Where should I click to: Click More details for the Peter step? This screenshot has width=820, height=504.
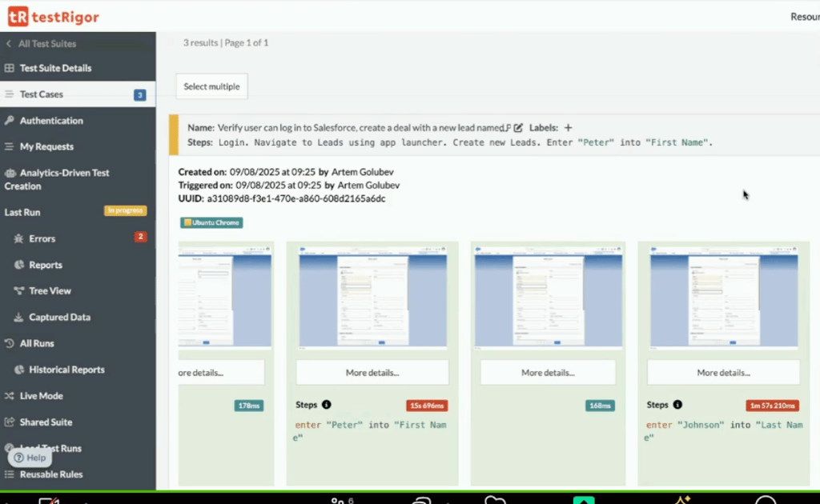point(372,373)
